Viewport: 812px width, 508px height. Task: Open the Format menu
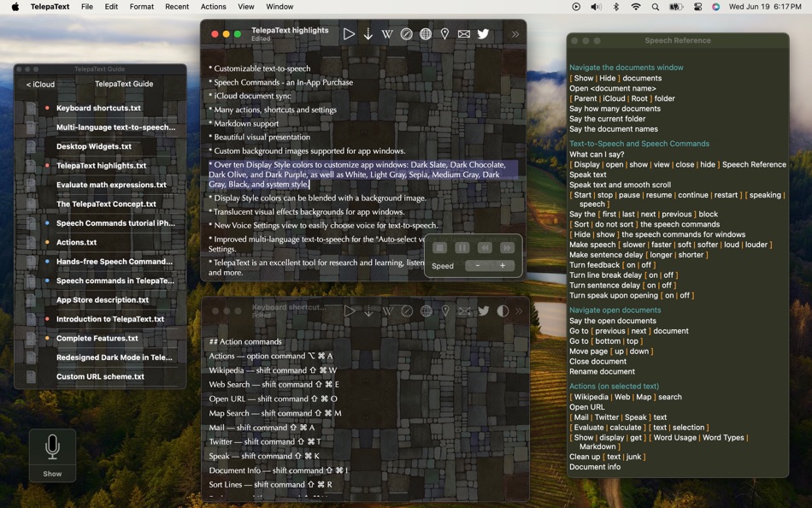(142, 7)
